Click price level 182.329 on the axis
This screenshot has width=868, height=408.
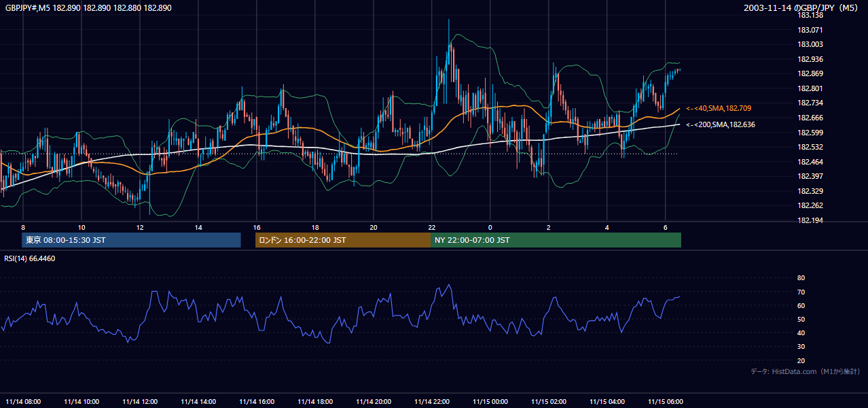pyautogui.click(x=810, y=191)
